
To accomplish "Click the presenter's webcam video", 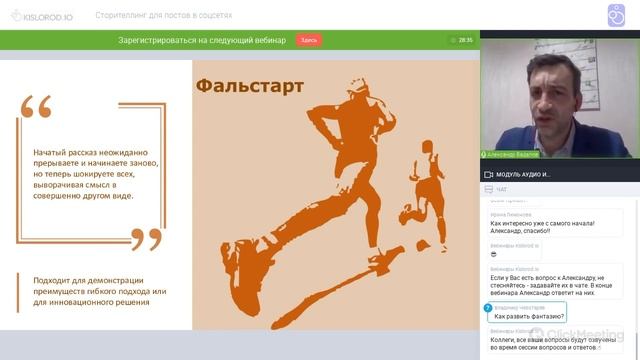I will 560,98.
